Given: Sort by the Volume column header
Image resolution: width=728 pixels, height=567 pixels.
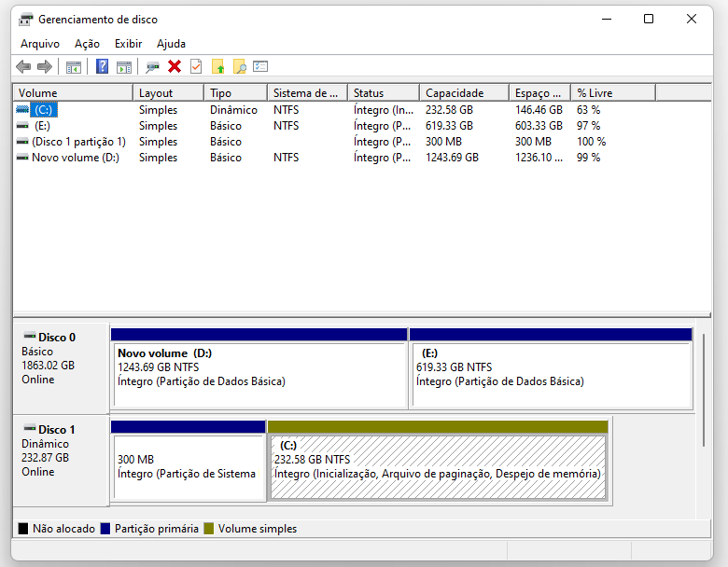Looking at the screenshot, I should click(73, 93).
